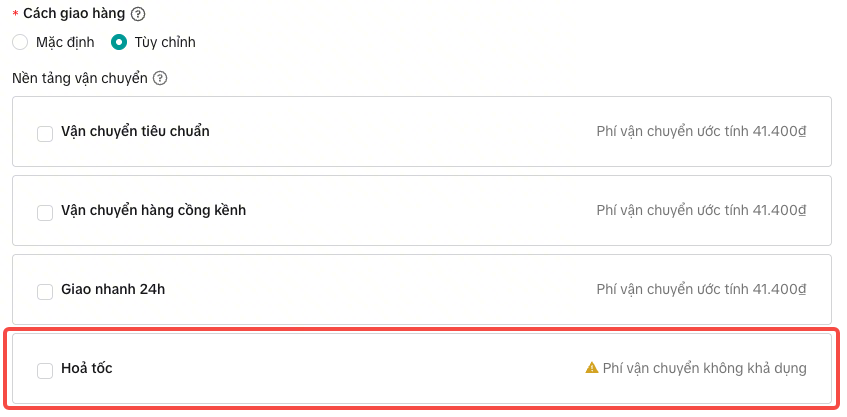Click the warning icon in the Hoả tốc row
The height and width of the screenshot is (417, 847).
[x=591, y=368]
